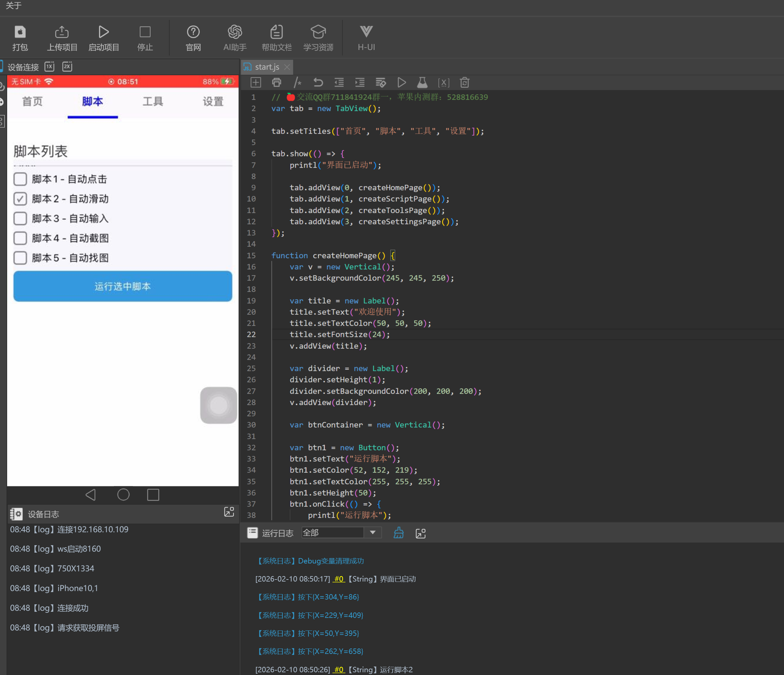Set device screen to 2X zoom
Viewport: 784px width, 675px height.
tap(67, 67)
